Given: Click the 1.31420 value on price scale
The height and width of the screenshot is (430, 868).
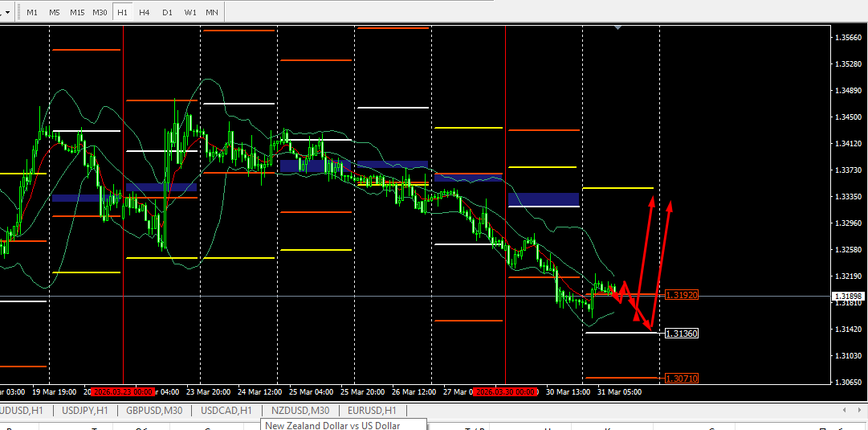Looking at the screenshot, I should click(x=850, y=330).
